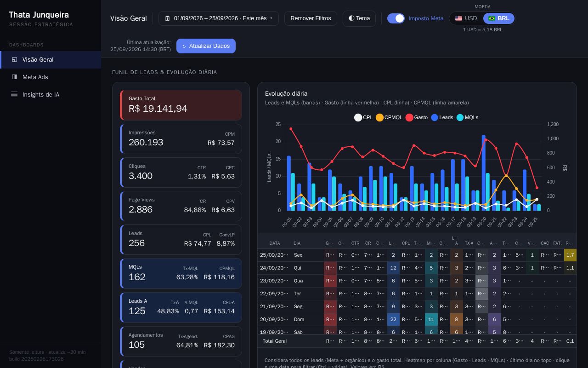Click the Visão Geral sidebar icon
Screen dimensions: 588x368
(14, 60)
